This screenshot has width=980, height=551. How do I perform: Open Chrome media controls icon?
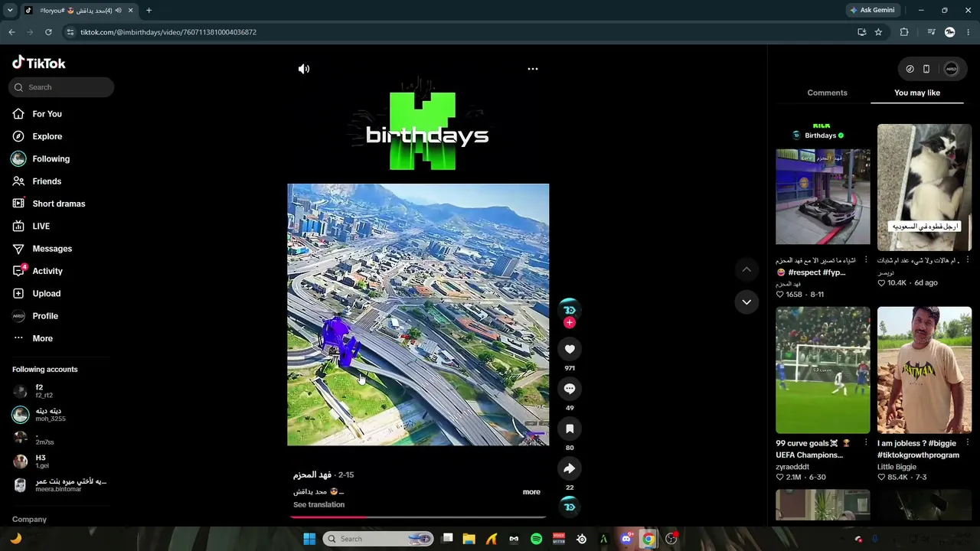tap(931, 32)
